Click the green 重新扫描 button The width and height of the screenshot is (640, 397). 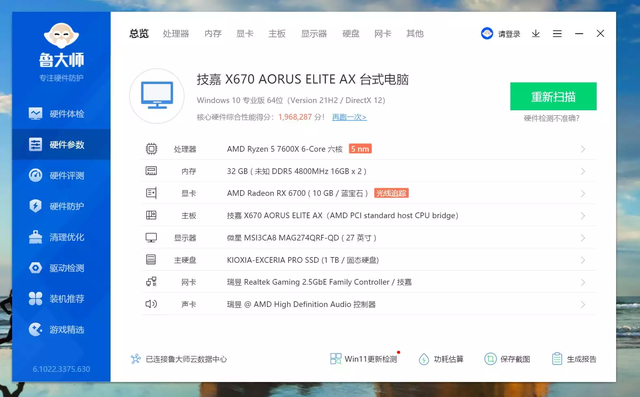(x=553, y=96)
